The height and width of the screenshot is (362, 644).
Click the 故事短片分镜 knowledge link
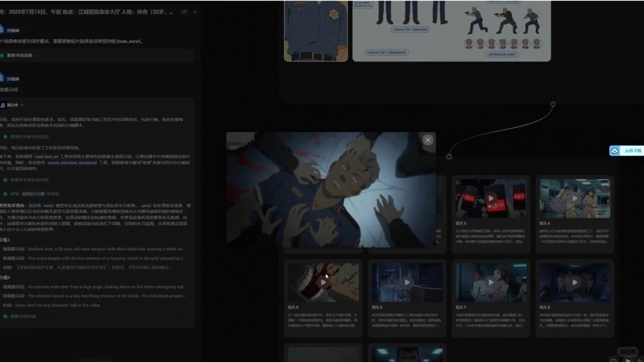(x=33, y=194)
